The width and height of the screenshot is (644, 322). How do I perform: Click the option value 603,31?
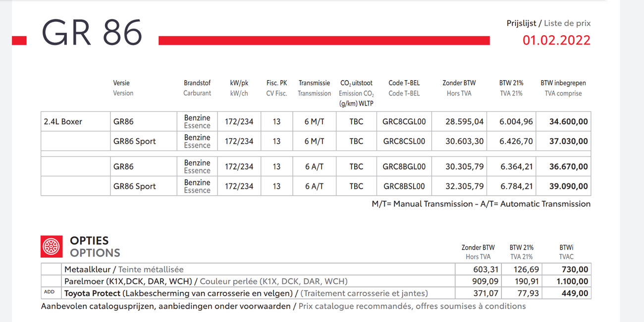(485, 269)
